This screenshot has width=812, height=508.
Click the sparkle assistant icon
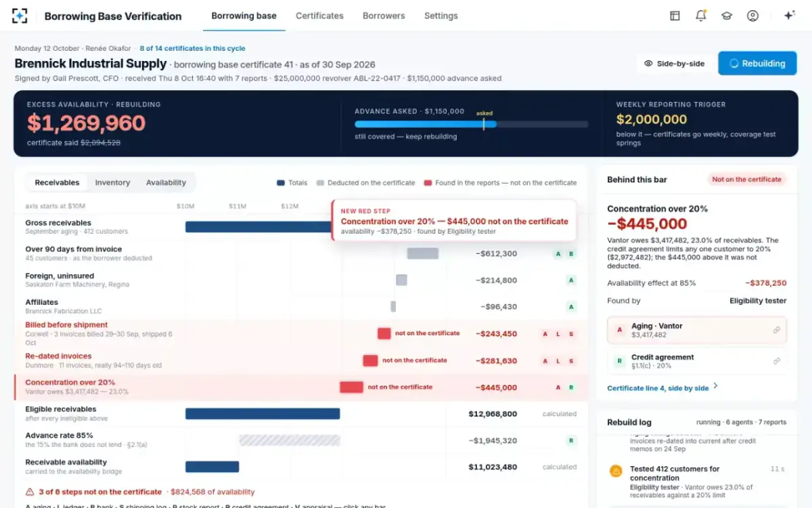(789, 16)
